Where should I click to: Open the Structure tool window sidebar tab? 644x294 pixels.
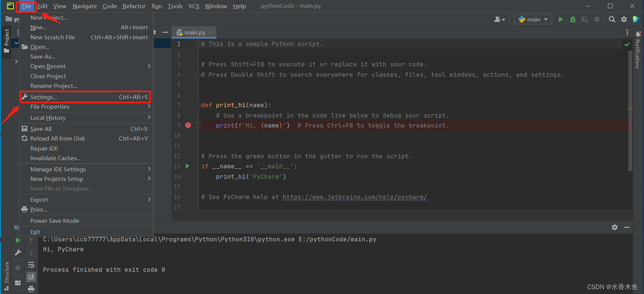pos(7,275)
